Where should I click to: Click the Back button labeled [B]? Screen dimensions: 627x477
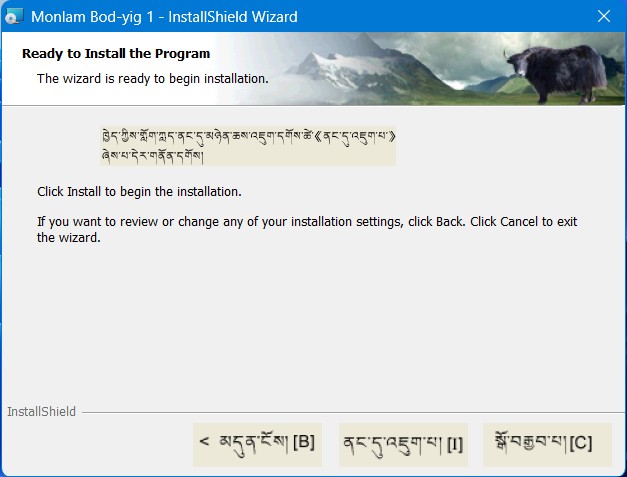(257, 444)
